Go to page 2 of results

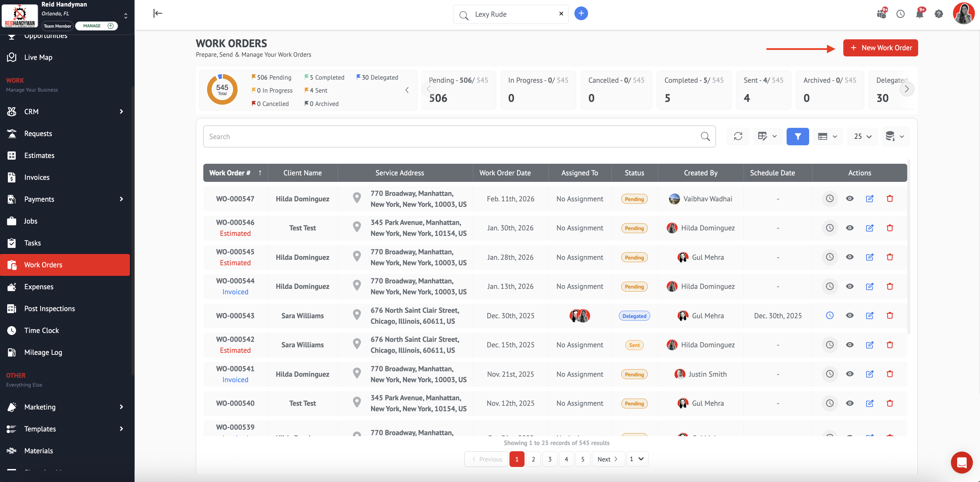[533, 459]
